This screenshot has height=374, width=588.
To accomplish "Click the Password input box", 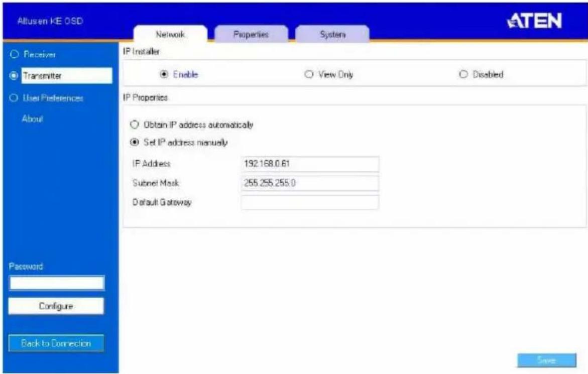I will pyautogui.click(x=57, y=283).
